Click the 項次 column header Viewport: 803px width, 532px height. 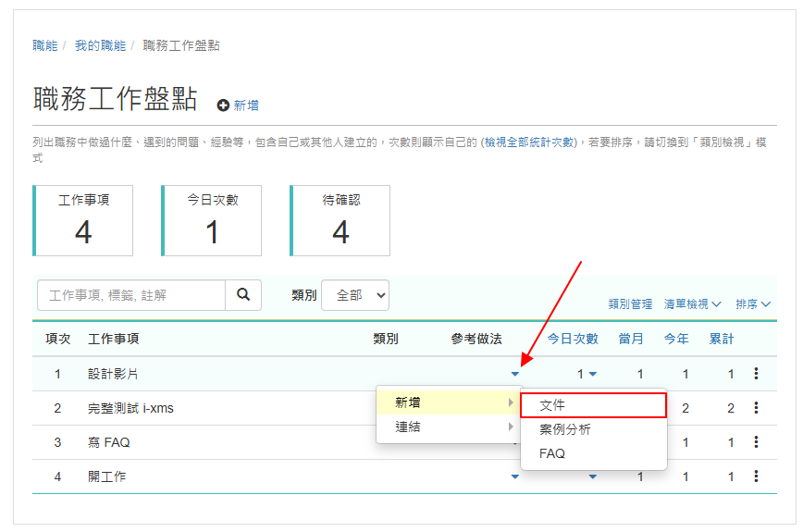tap(58, 339)
